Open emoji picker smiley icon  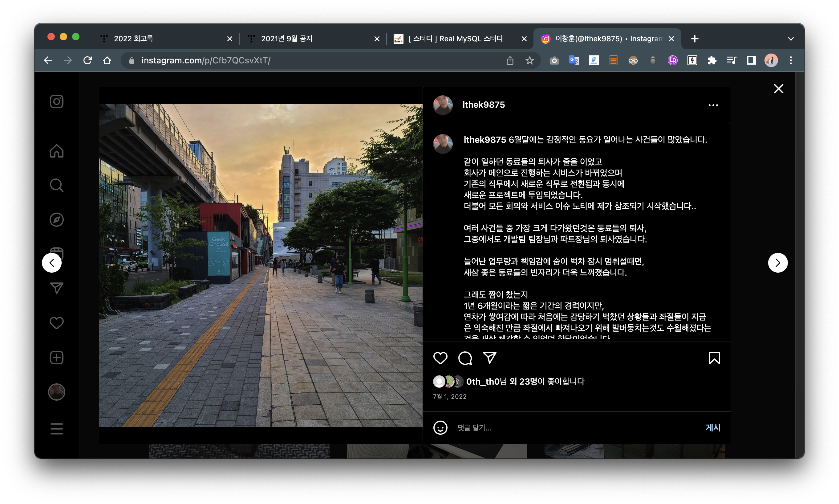pos(440,428)
